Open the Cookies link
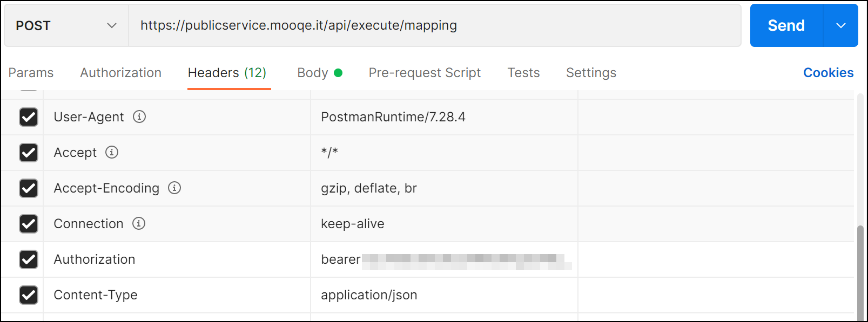The height and width of the screenshot is (322, 868). coord(828,73)
